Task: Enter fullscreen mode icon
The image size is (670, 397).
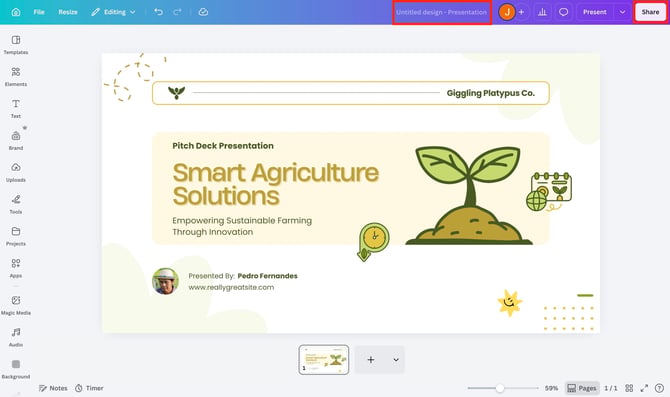Action: tap(644, 388)
